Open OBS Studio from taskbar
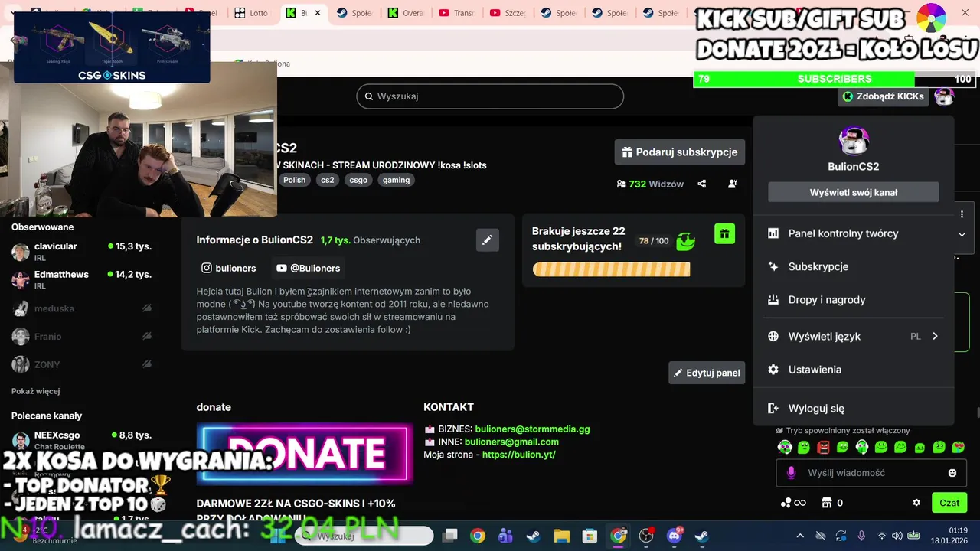 click(x=646, y=536)
